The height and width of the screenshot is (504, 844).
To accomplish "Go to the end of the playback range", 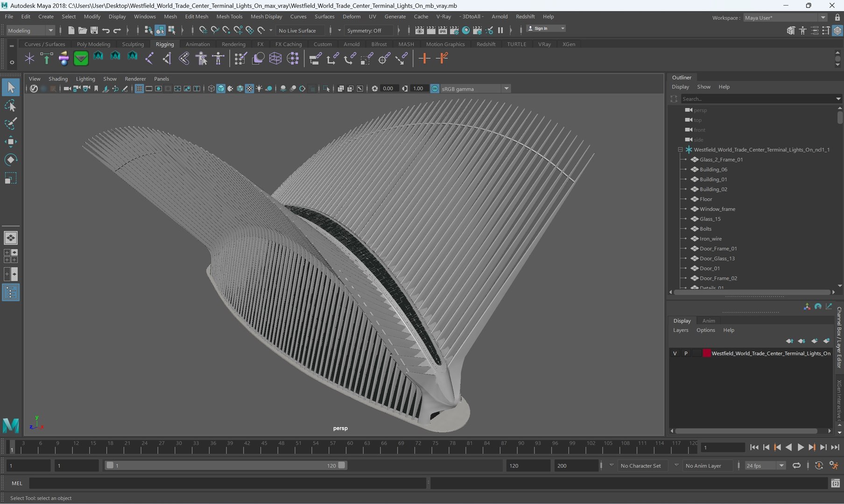I will 835,447.
